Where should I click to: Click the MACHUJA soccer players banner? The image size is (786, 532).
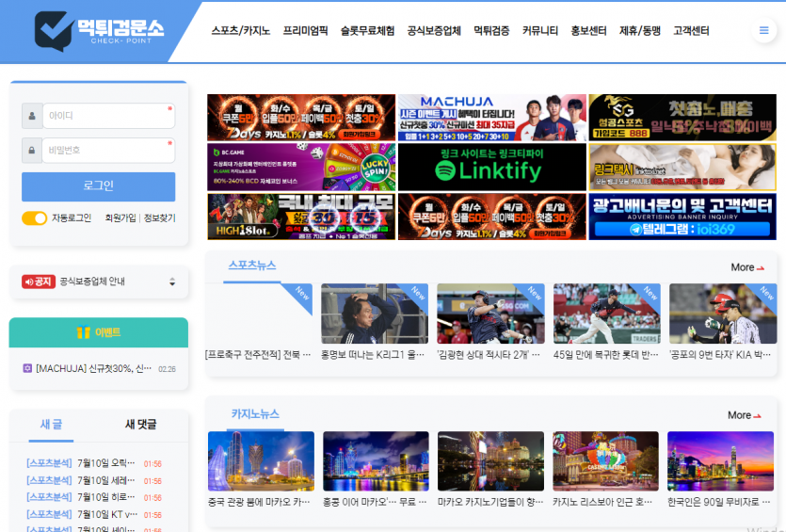pos(491,118)
